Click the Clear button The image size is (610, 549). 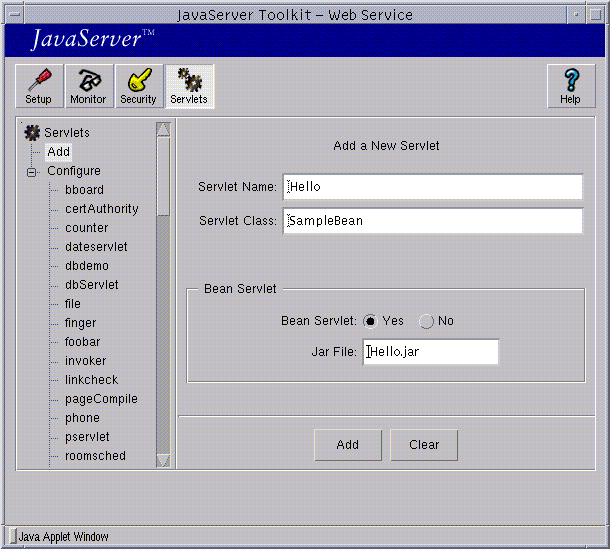424,445
